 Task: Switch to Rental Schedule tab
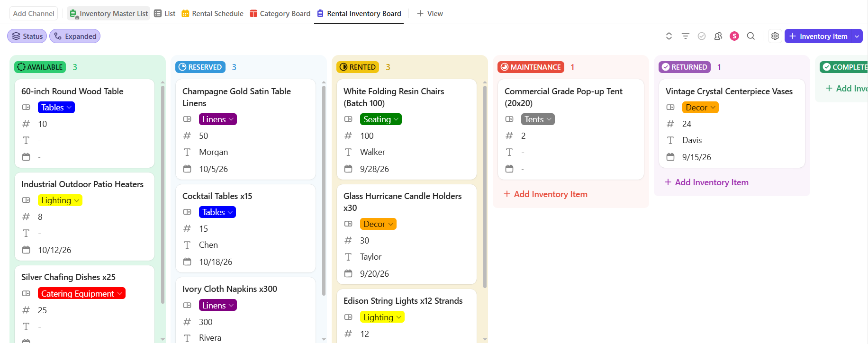pos(212,14)
